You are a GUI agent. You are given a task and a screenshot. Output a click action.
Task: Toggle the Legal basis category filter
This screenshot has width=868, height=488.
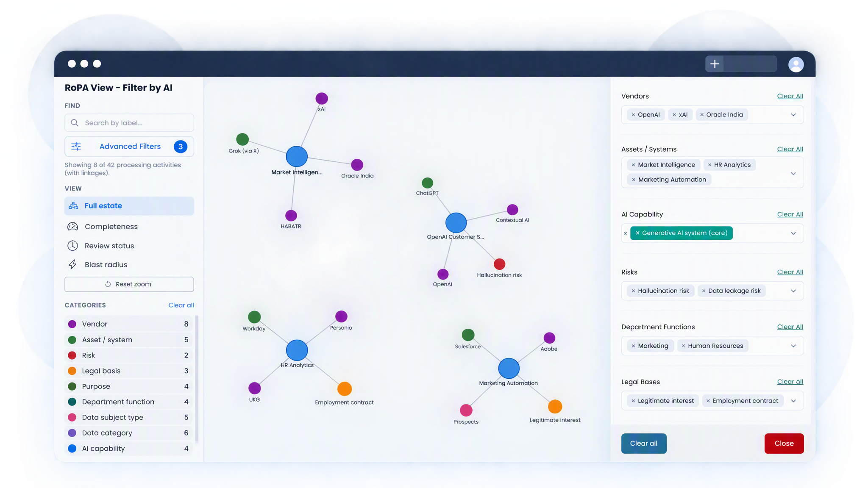coord(128,371)
